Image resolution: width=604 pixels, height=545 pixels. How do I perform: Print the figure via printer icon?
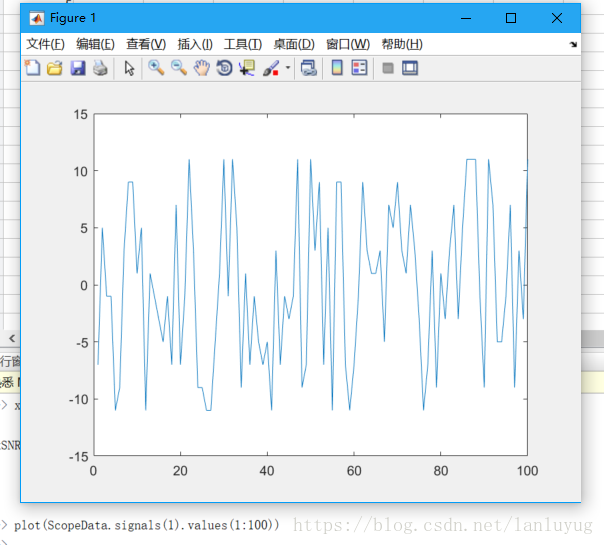pyautogui.click(x=100, y=68)
